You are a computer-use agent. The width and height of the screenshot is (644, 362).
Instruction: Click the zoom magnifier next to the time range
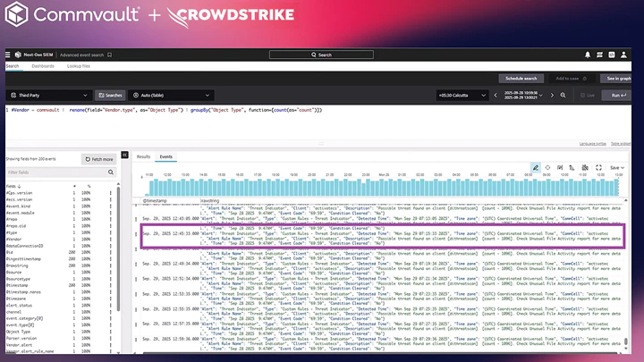(x=563, y=96)
